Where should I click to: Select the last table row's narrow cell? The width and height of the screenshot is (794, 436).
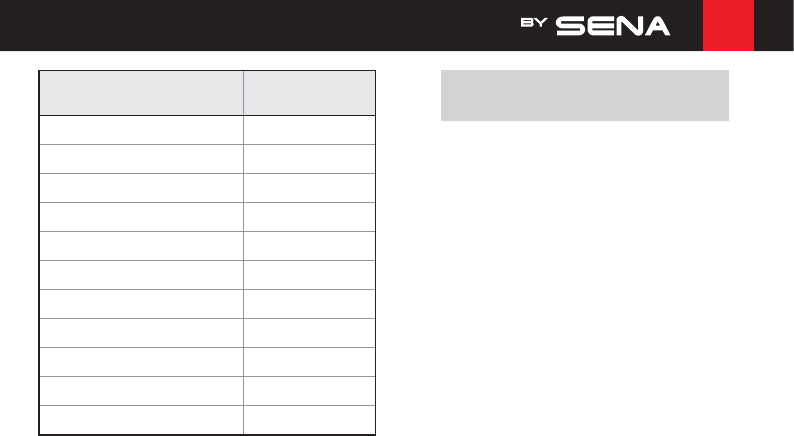click(x=309, y=420)
